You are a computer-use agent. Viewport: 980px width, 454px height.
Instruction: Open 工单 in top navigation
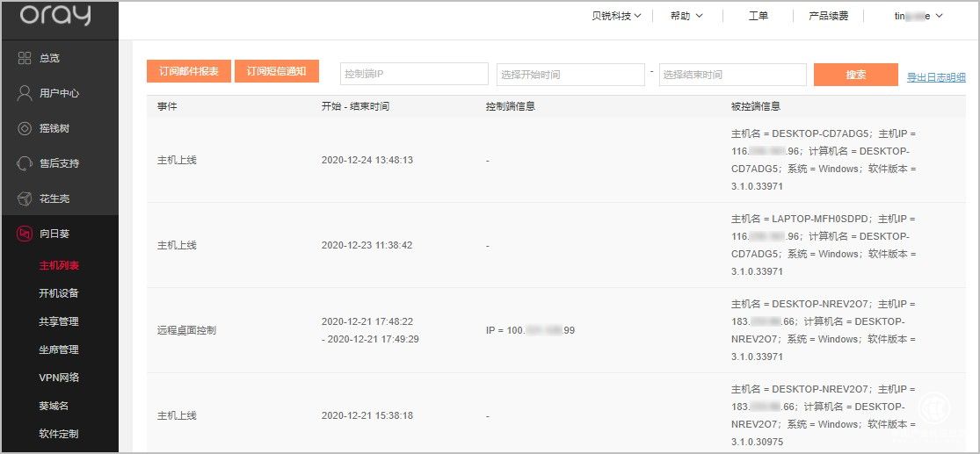coord(758,16)
